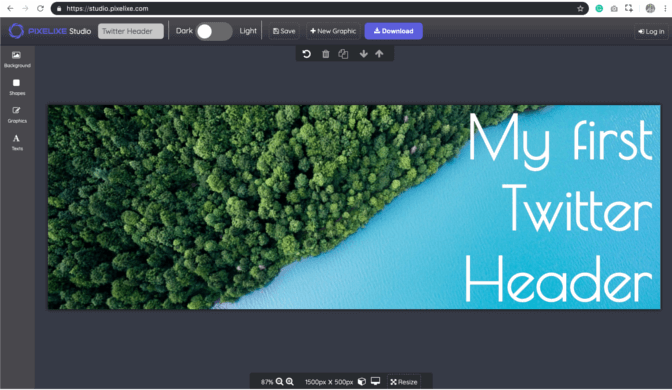Open the Background panel in sidebar
Viewport: 672px width, 390px height.
click(17, 60)
